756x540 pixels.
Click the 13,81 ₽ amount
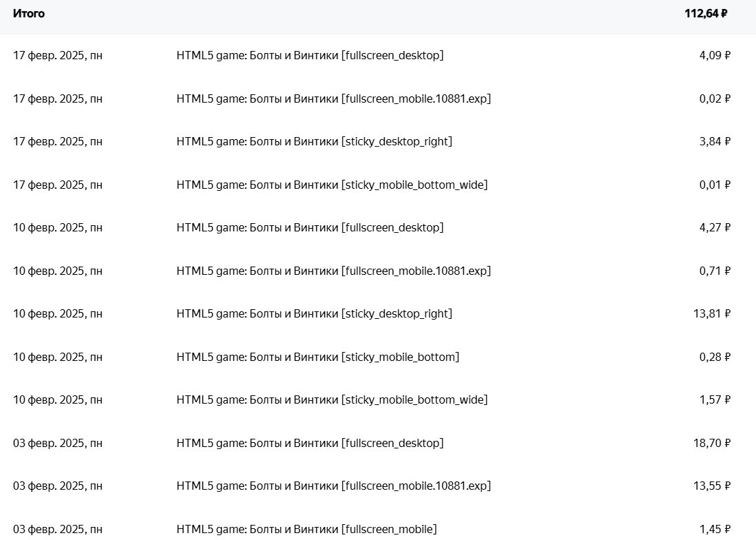711,313
